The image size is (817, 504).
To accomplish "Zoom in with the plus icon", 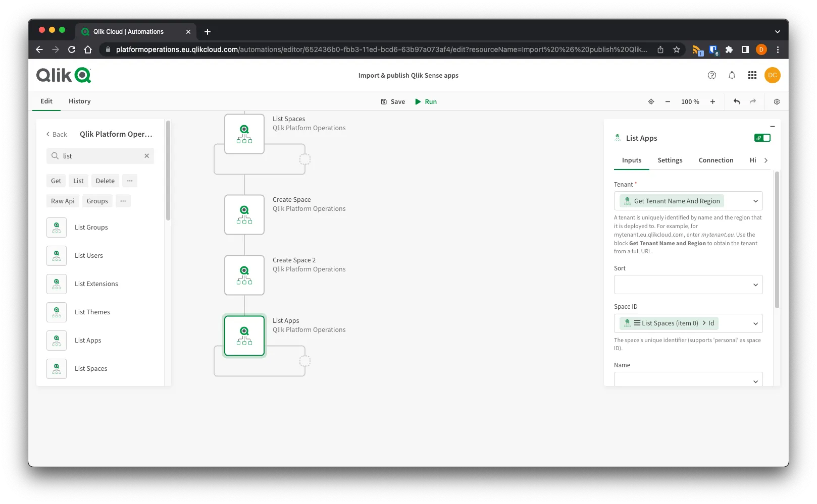I will 712,101.
